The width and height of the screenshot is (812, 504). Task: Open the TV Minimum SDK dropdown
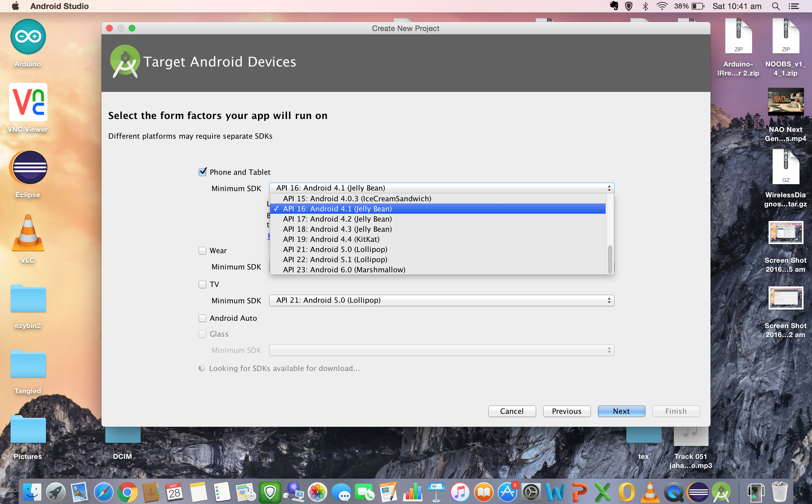tap(441, 300)
